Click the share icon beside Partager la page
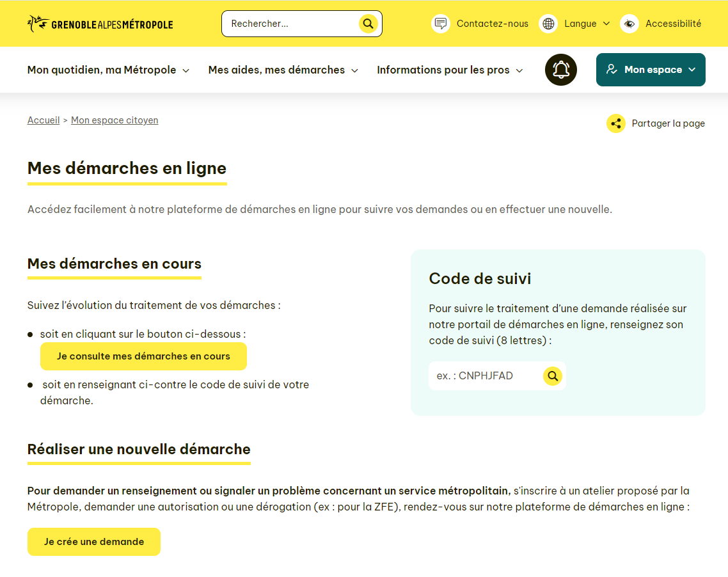The height and width of the screenshot is (577, 728). tap(616, 123)
